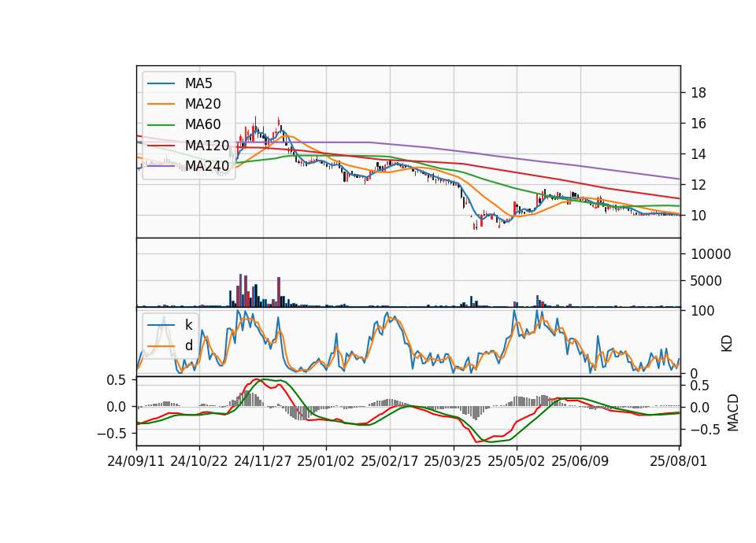Click the purple MA240 legend line sample
756x543 pixels.
(x=161, y=166)
